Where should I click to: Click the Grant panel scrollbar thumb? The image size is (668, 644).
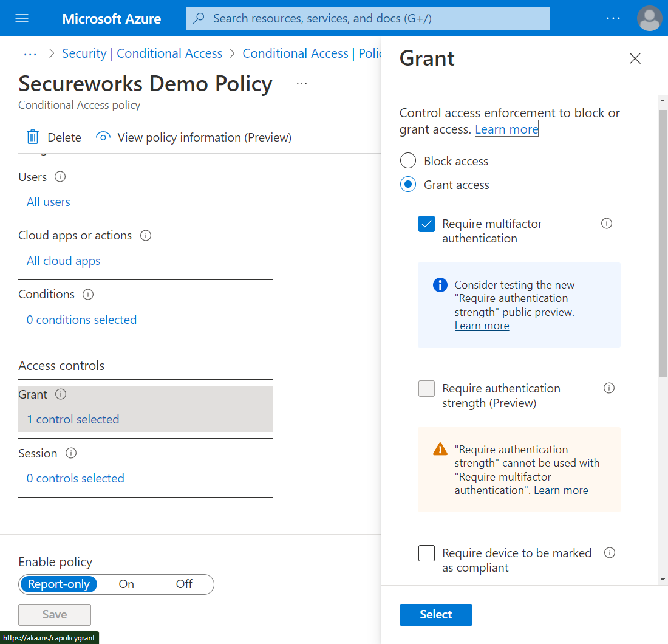[x=663, y=243]
